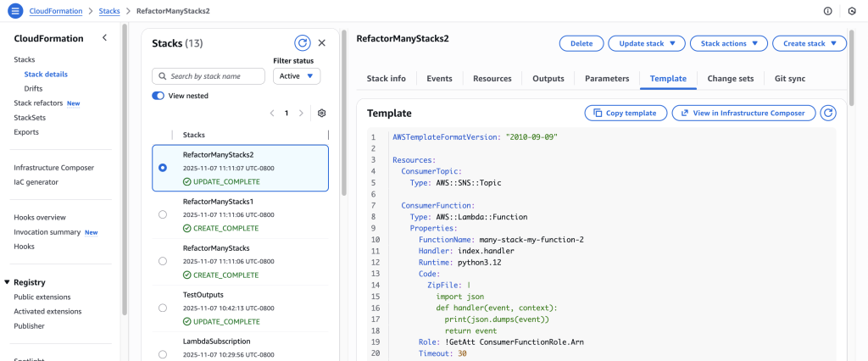Switch to the Stack info tab
The height and width of the screenshot is (361, 868).
coord(386,79)
